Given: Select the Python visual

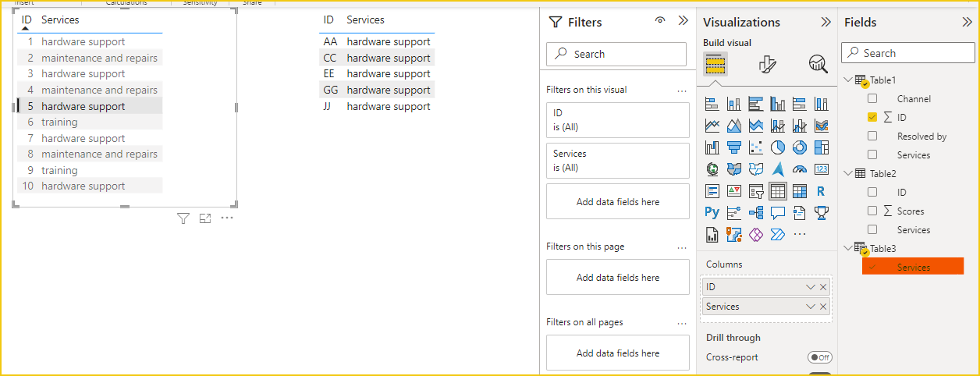Looking at the screenshot, I should pos(712,212).
